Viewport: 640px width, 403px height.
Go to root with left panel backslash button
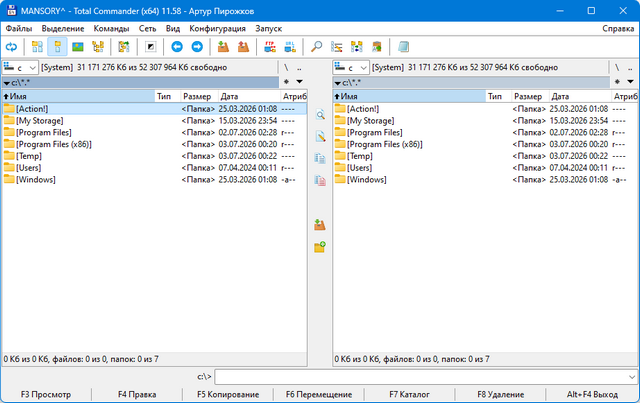286,68
